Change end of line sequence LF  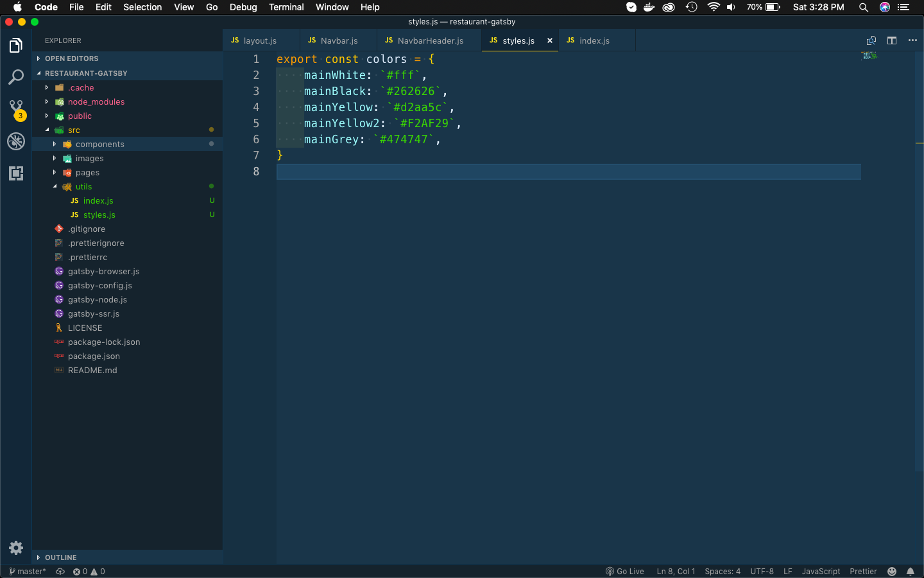788,572
